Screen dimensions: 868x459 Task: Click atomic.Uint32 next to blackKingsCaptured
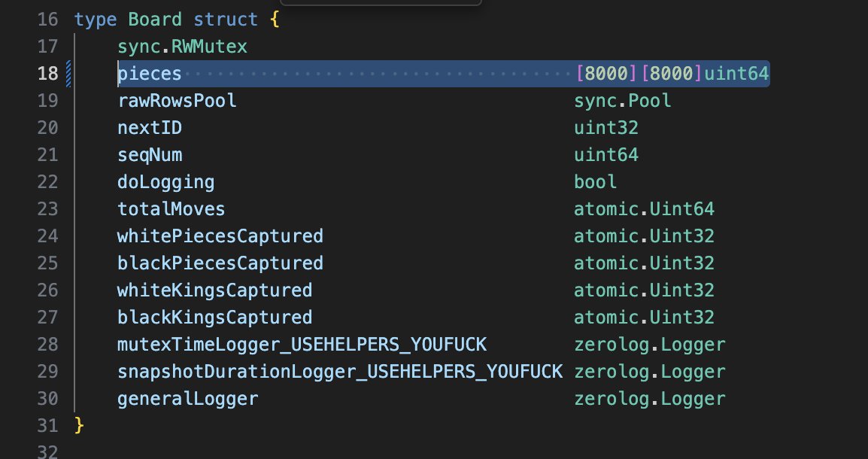point(645,318)
